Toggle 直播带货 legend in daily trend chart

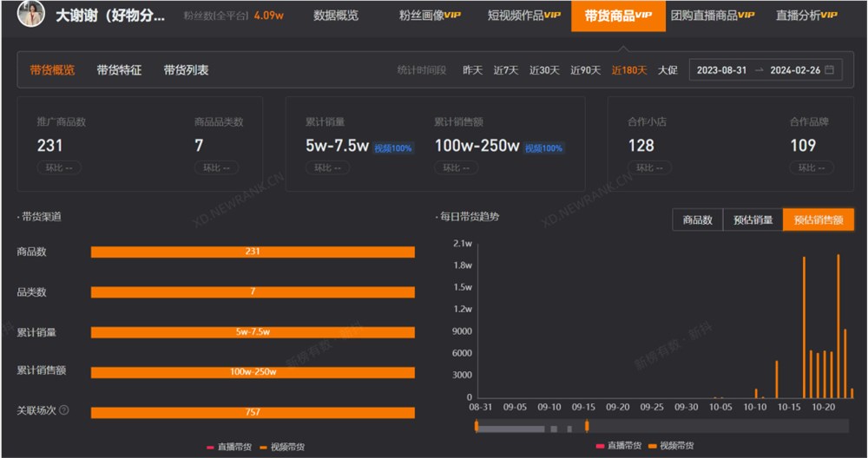(x=618, y=446)
